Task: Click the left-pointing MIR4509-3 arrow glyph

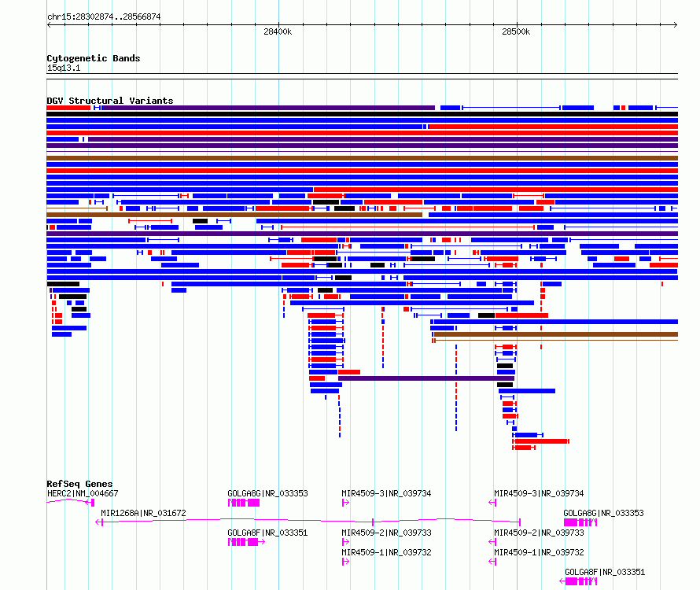Action: pyautogui.click(x=492, y=503)
